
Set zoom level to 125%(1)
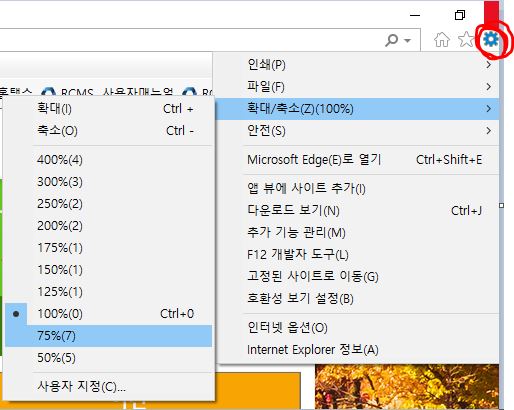click(109, 292)
